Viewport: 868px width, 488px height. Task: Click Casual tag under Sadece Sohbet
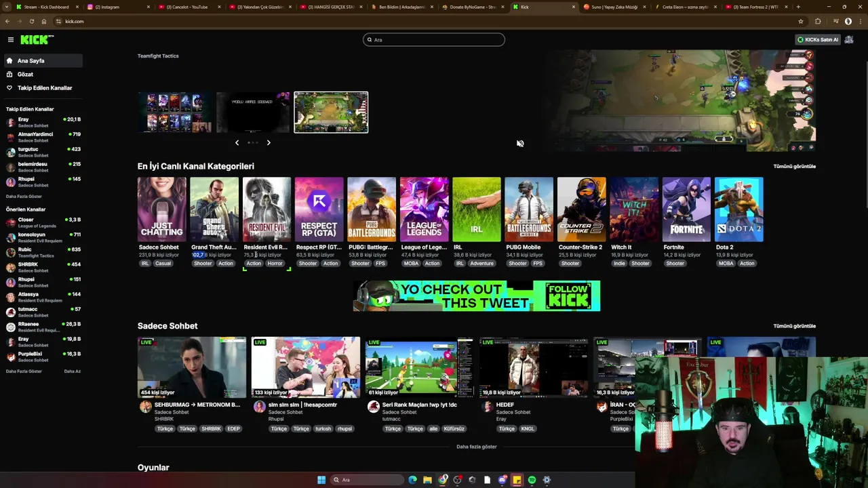163,264
